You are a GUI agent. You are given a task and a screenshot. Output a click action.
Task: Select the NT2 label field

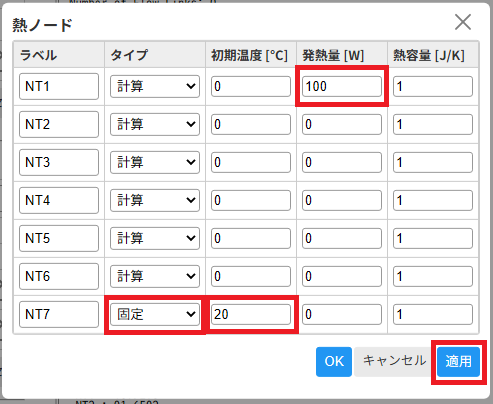click(x=59, y=124)
